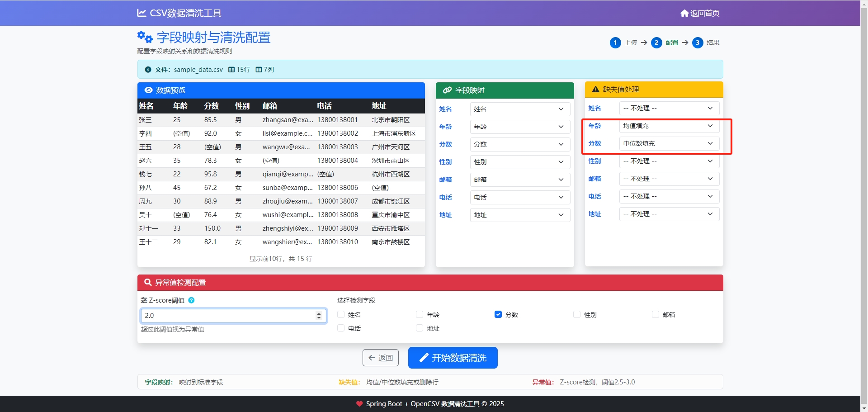This screenshot has width=868, height=412.
Task: Click the table rows icon beside 15行
Action: 231,70
